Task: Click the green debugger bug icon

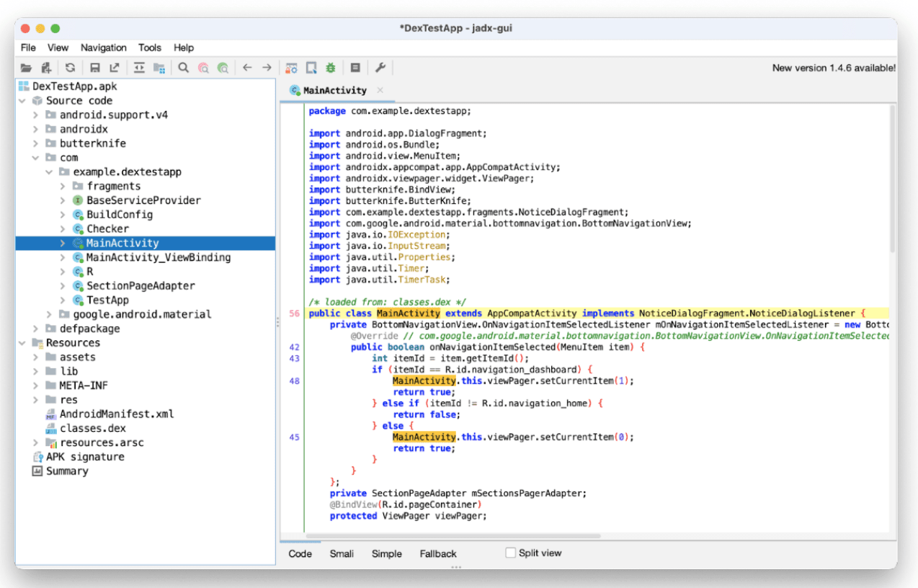Action: (x=331, y=68)
